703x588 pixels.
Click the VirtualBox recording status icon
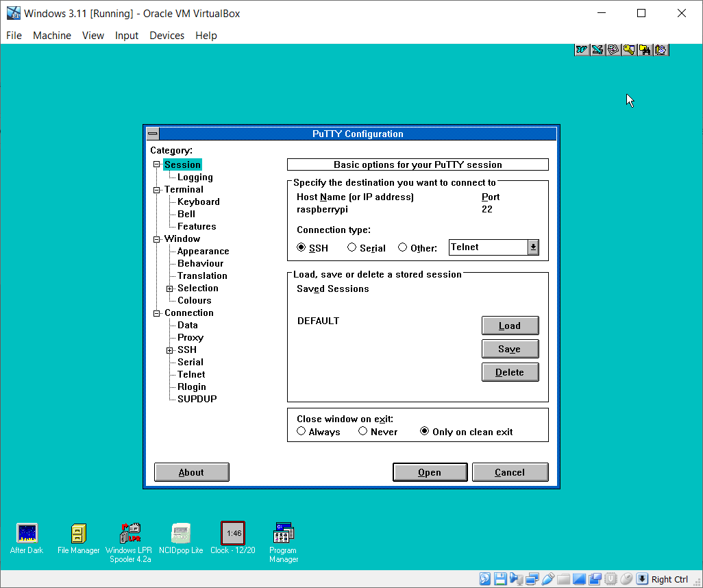(595, 578)
